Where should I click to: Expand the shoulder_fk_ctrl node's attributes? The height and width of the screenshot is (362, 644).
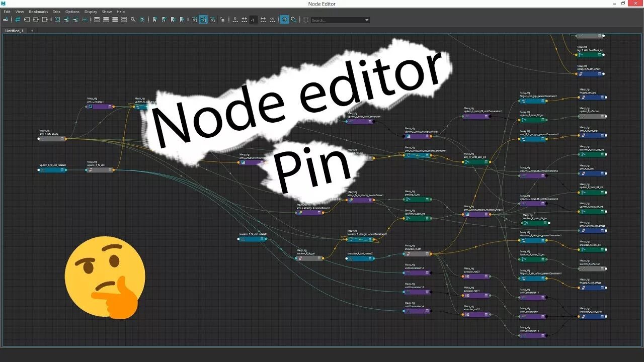427,254
